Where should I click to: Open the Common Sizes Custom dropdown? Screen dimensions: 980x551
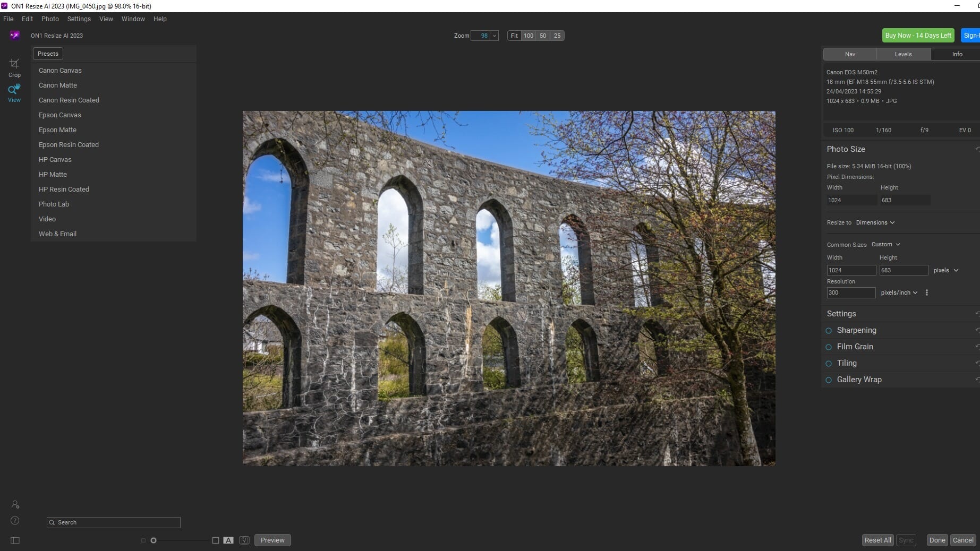[x=885, y=244]
